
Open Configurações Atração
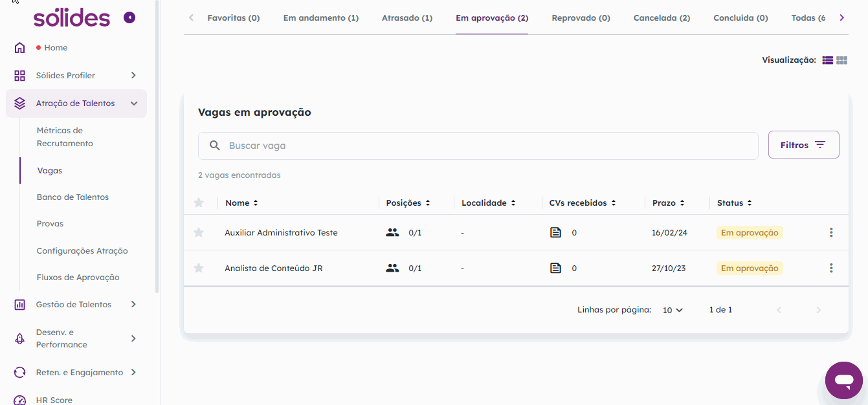(x=82, y=251)
